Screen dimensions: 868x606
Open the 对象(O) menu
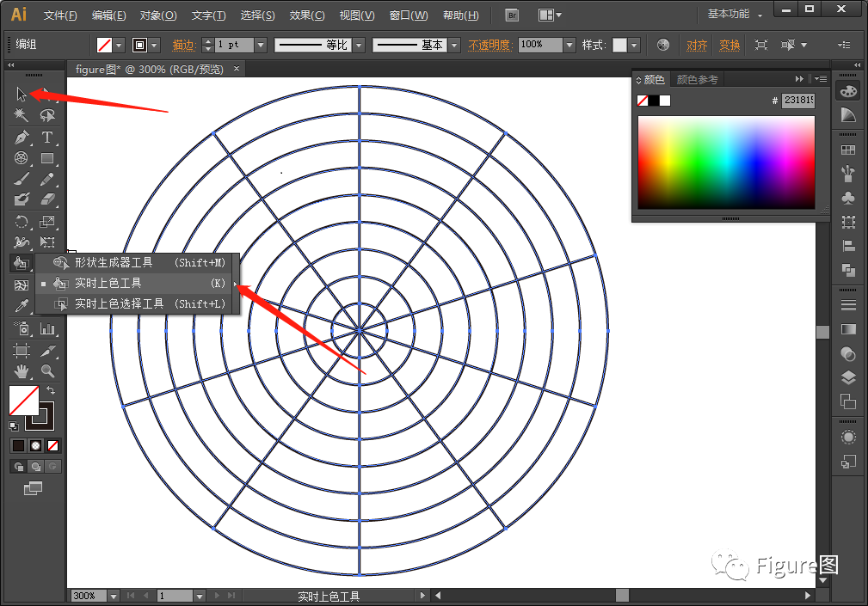pos(157,15)
